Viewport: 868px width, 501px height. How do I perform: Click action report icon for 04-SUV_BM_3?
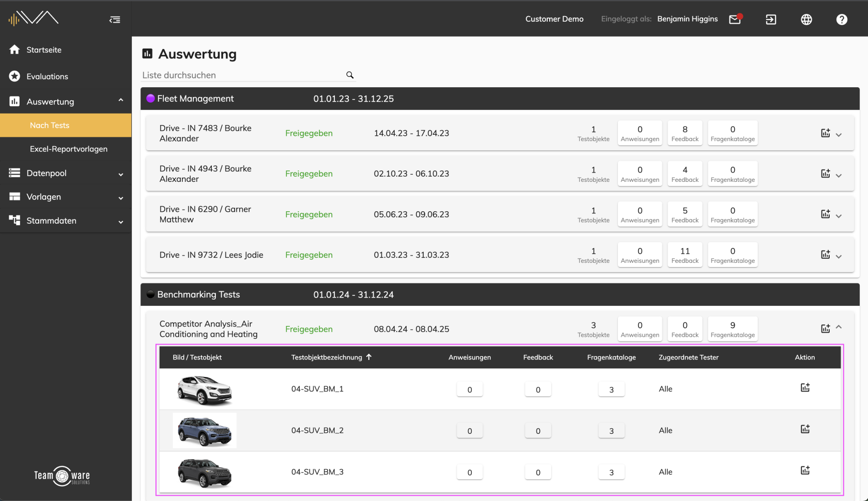coord(805,470)
